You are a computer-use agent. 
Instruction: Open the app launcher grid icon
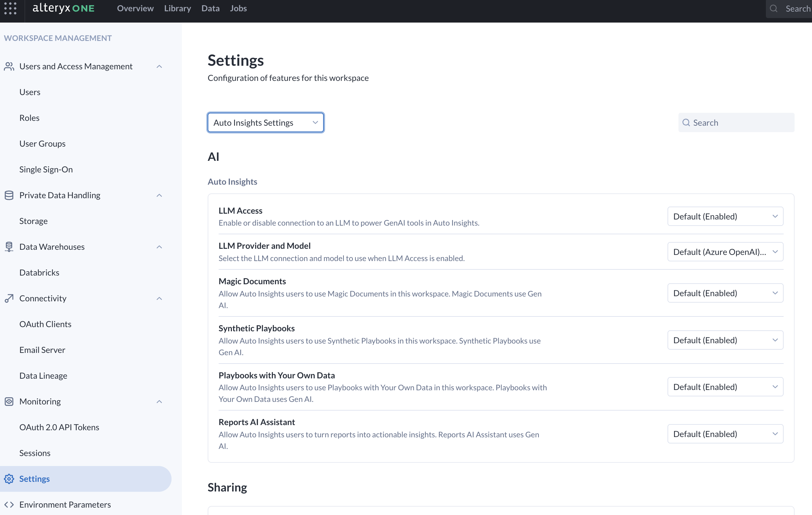tap(10, 9)
